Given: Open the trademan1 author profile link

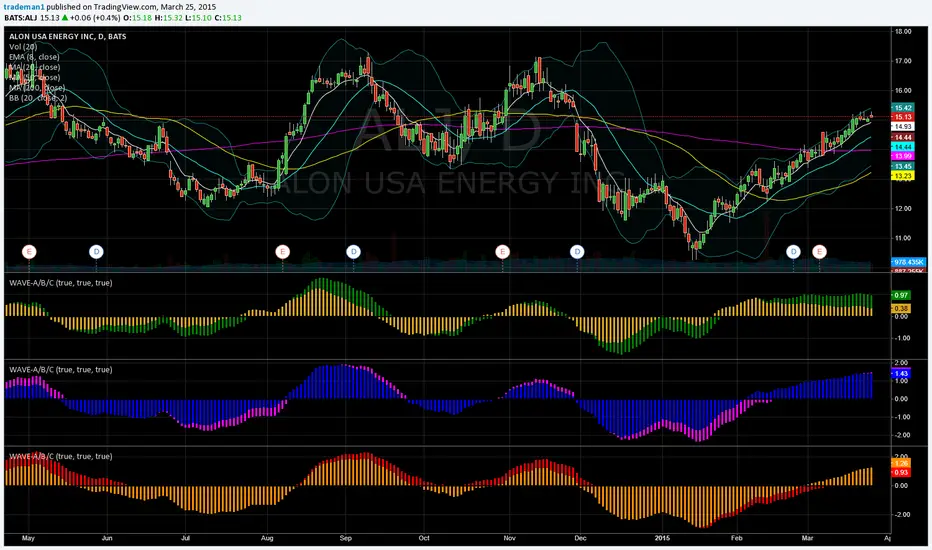Looking at the screenshot, I should (24, 7).
